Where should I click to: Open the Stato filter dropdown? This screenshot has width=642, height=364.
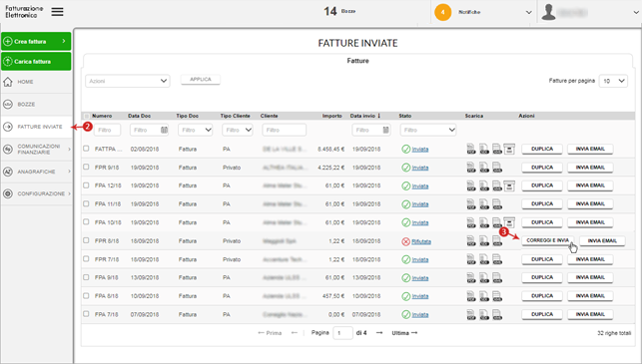click(x=428, y=130)
